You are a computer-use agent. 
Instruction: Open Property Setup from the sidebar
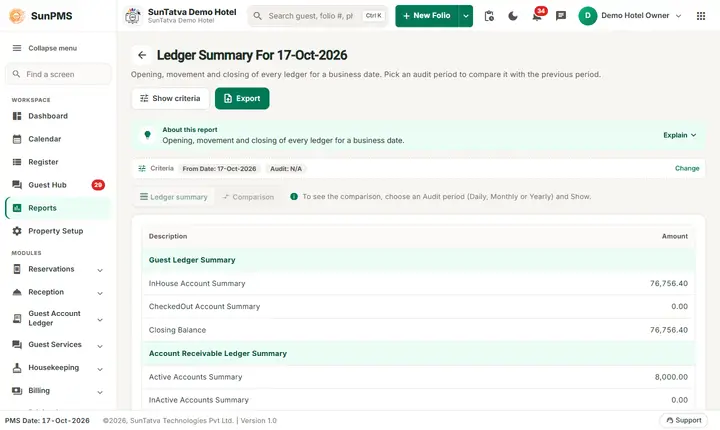(x=58, y=231)
